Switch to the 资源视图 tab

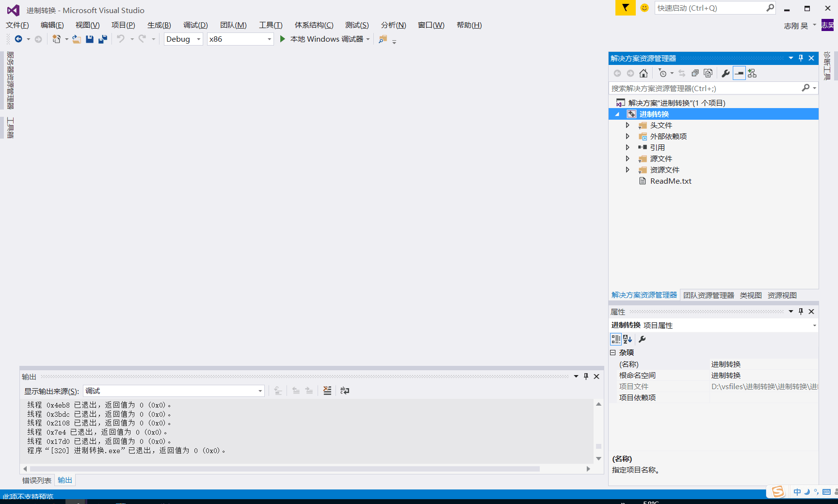pos(782,295)
